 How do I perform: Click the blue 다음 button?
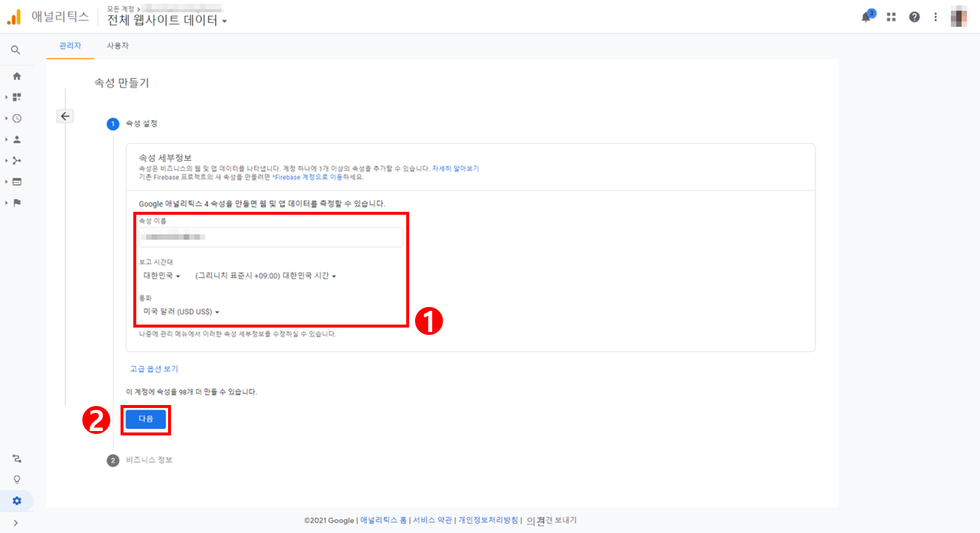[x=146, y=419]
